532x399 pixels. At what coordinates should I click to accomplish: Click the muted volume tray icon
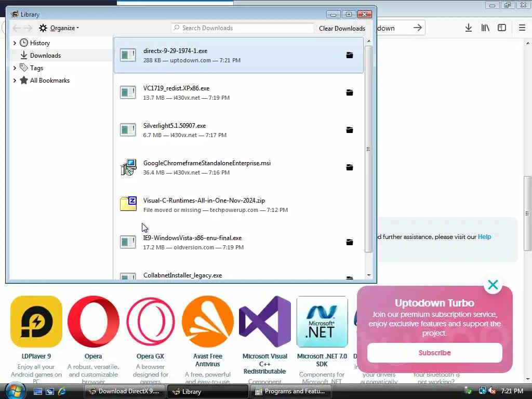[493, 391]
